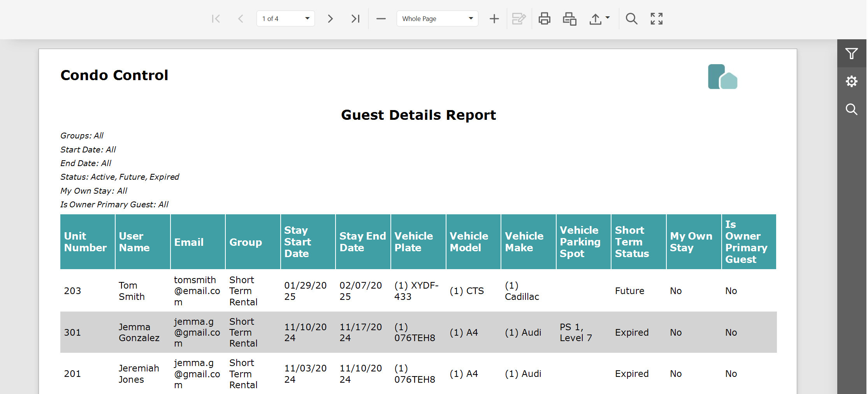Image resolution: width=868 pixels, height=394 pixels.
Task: Click the Condo Control logo
Action: tap(722, 77)
